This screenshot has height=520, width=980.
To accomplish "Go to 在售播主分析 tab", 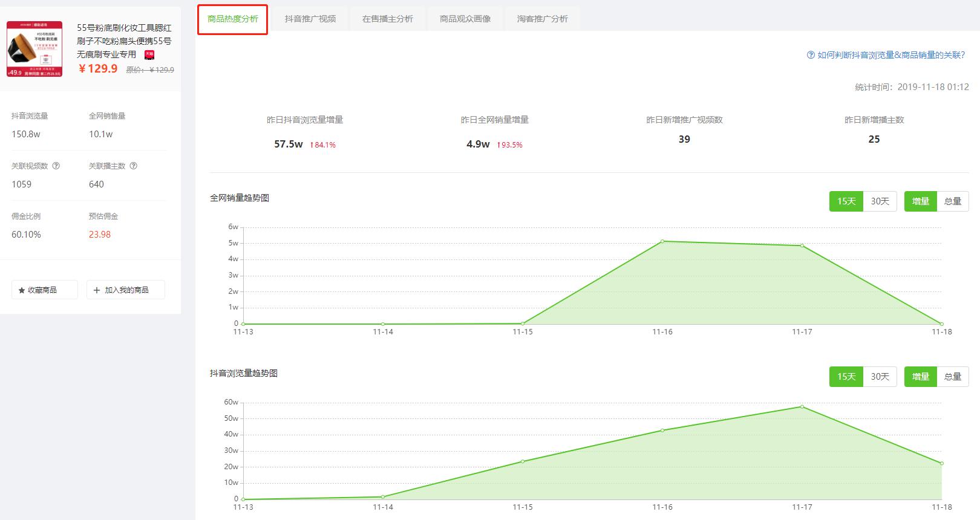I will click(x=388, y=19).
